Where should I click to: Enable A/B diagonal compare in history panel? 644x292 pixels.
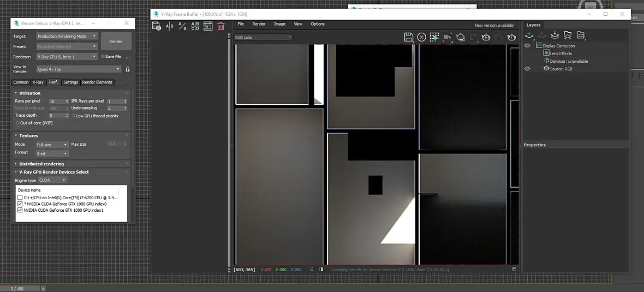pos(182,26)
